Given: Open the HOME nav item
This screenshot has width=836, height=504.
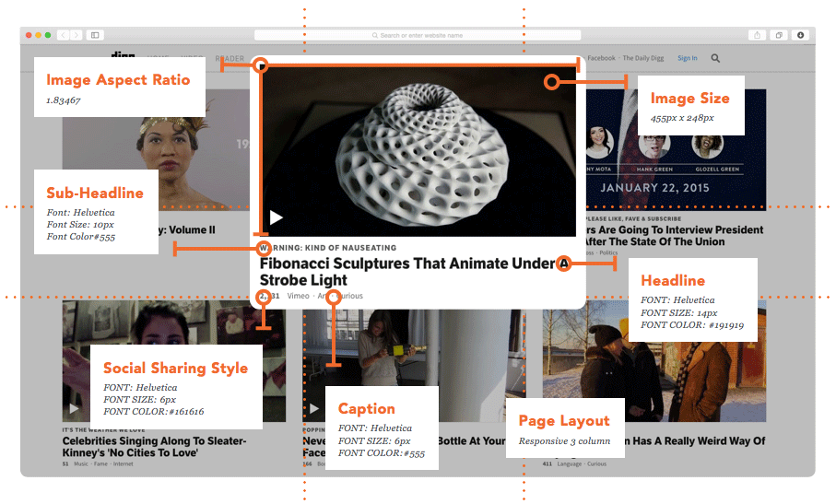Looking at the screenshot, I should tap(158, 59).
